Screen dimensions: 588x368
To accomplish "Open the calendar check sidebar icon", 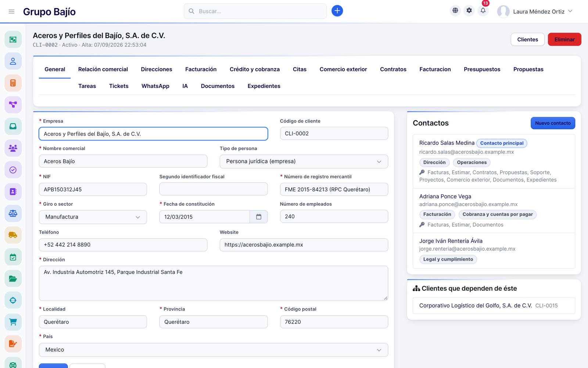I will click(x=13, y=257).
